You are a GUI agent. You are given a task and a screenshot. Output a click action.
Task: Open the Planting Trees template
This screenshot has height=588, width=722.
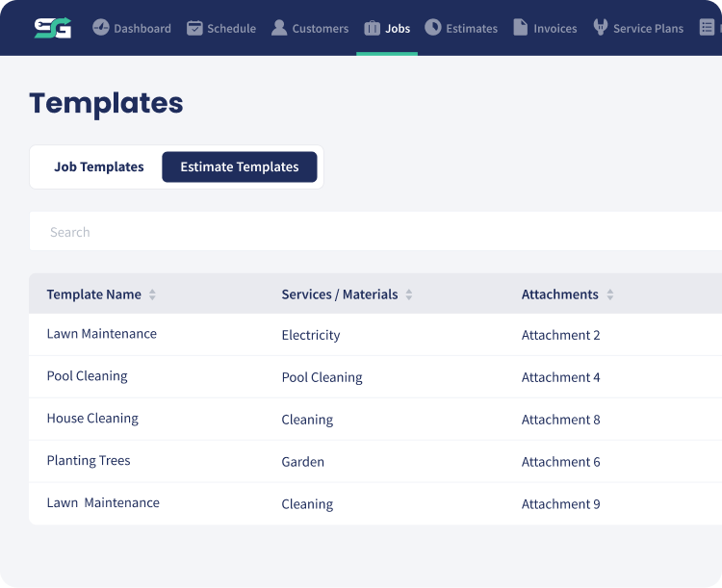pos(89,460)
